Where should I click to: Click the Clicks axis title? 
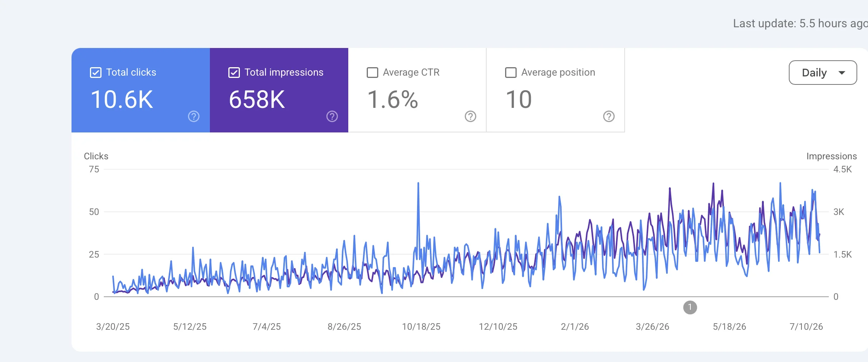[96, 156]
